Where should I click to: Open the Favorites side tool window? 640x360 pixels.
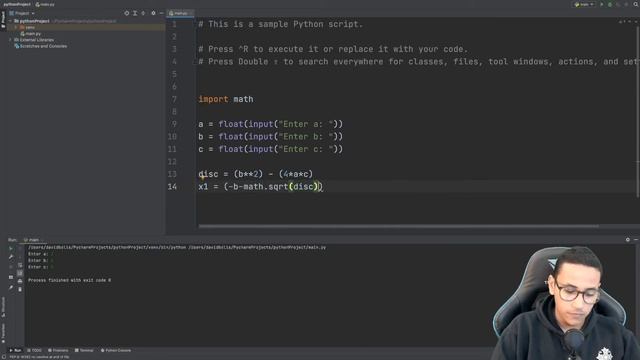tap(3, 333)
